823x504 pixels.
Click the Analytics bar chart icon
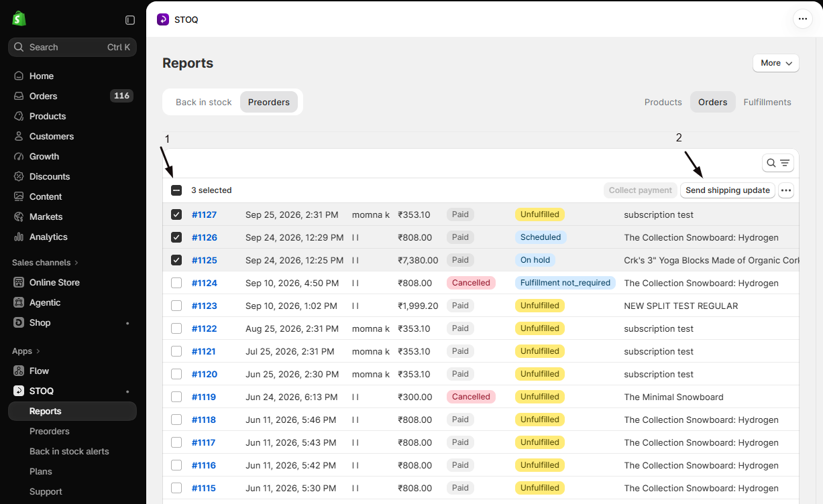19,237
